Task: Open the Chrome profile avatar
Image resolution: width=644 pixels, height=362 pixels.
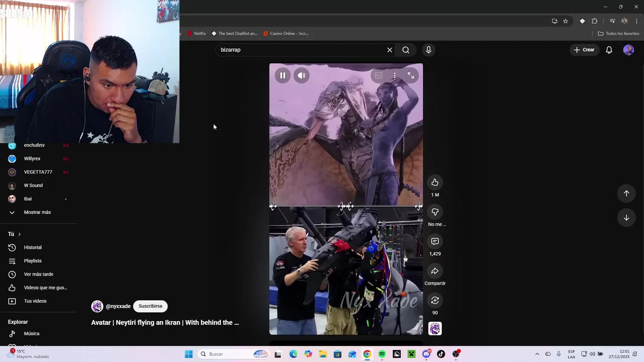Action: click(x=624, y=21)
